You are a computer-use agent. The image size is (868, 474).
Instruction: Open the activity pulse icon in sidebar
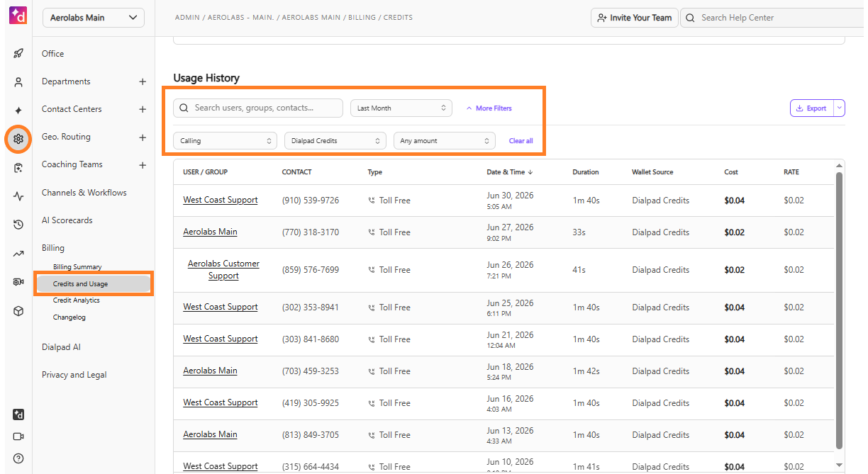[x=18, y=196]
